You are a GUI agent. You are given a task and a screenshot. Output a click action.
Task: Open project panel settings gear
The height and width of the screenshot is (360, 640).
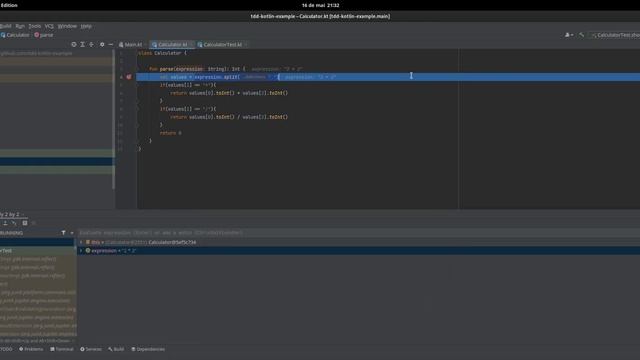pyautogui.click(x=102, y=44)
